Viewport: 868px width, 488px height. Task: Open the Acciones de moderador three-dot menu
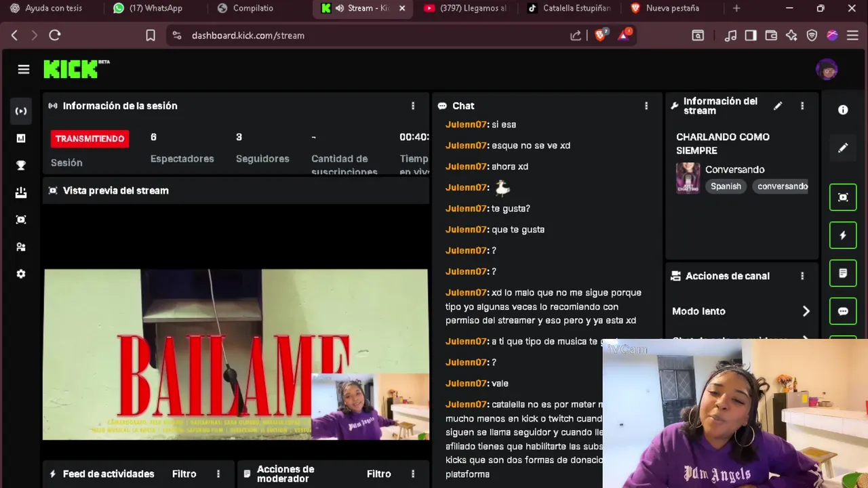click(x=413, y=474)
